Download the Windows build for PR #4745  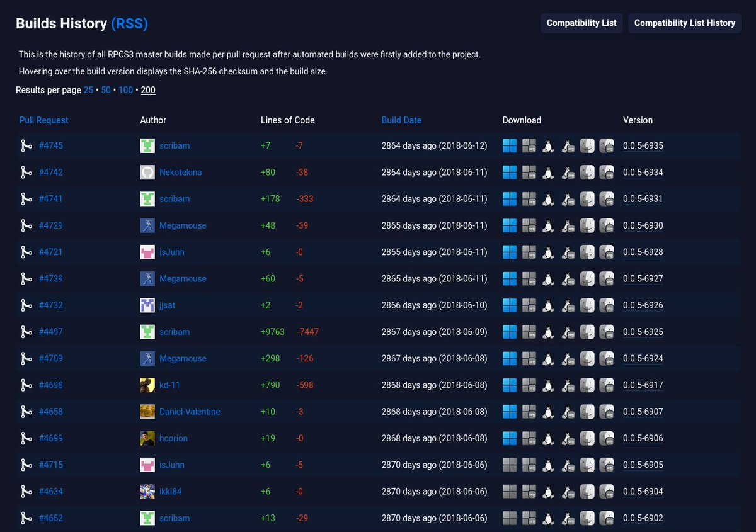click(510, 145)
